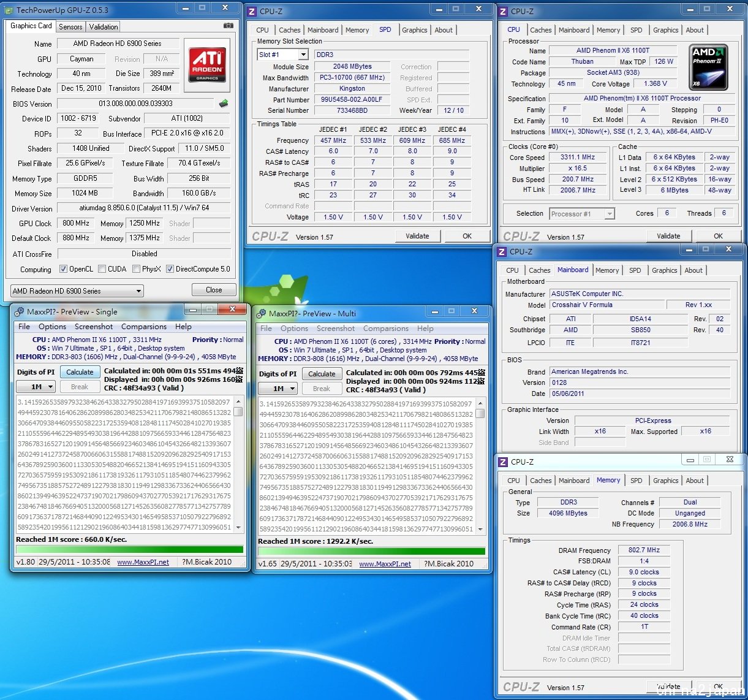Open the Comparisons menu in MaxxPI Single
This screenshot has height=700, width=748.
point(144,327)
